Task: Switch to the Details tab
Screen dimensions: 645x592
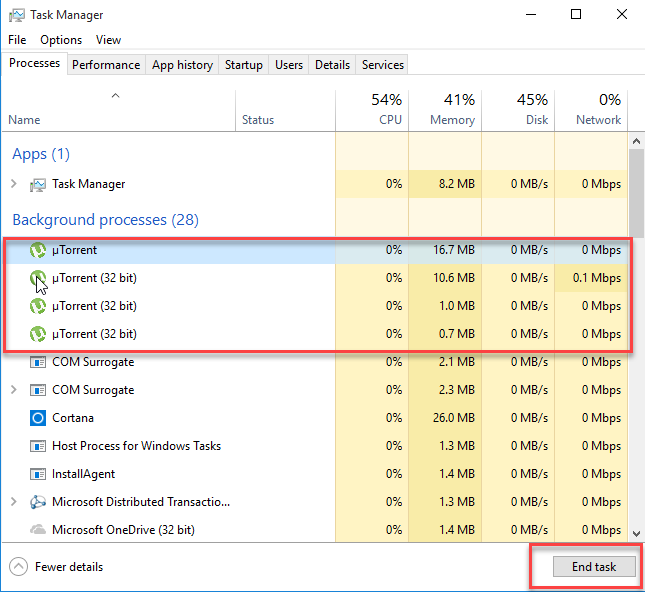Action: coord(332,65)
